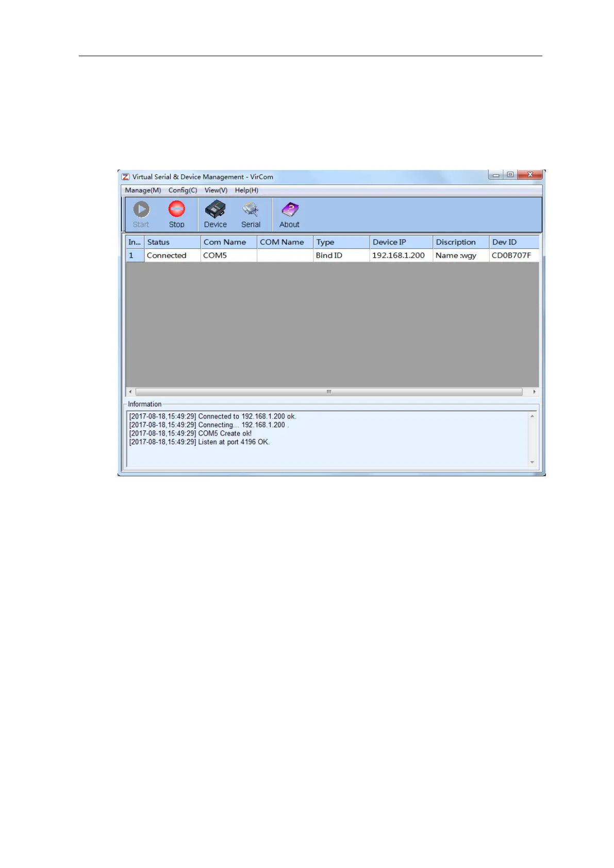Image resolution: width=614 pixels, height=868 pixels.
Task: Select the COM5 cell
Action: 228,255
